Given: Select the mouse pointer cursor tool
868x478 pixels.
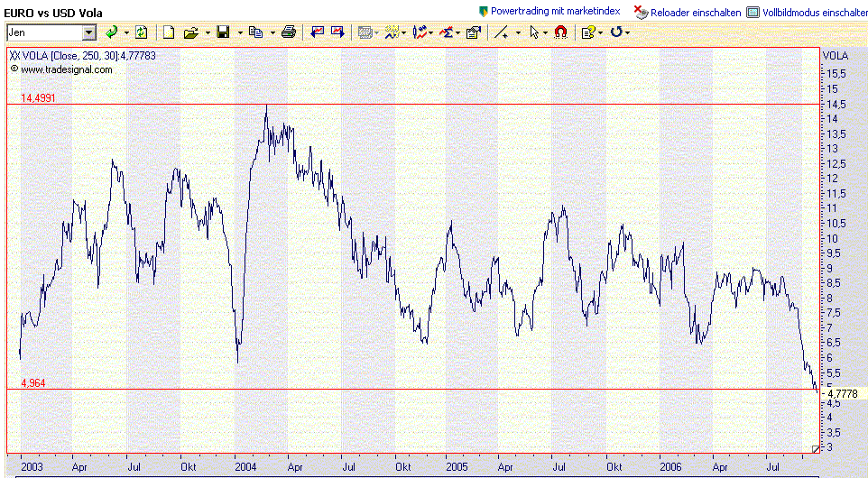Looking at the screenshot, I should point(534,32).
